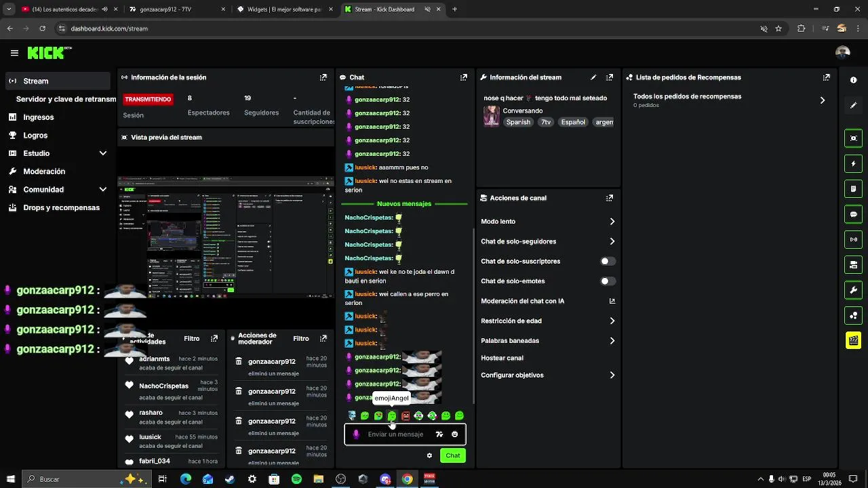Screen dimensions: 868x488
Task: Open Moderación in the left sidebar
Action: pyautogui.click(x=44, y=171)
